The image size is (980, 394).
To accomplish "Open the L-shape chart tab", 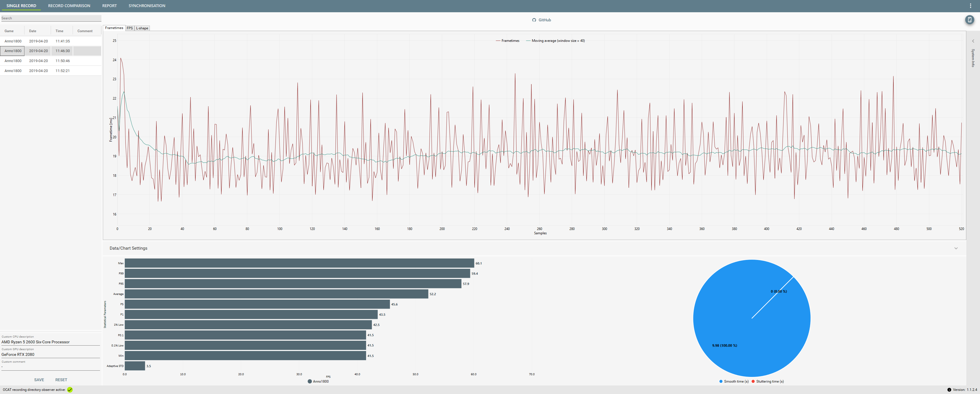I will (x=142, y=28).
